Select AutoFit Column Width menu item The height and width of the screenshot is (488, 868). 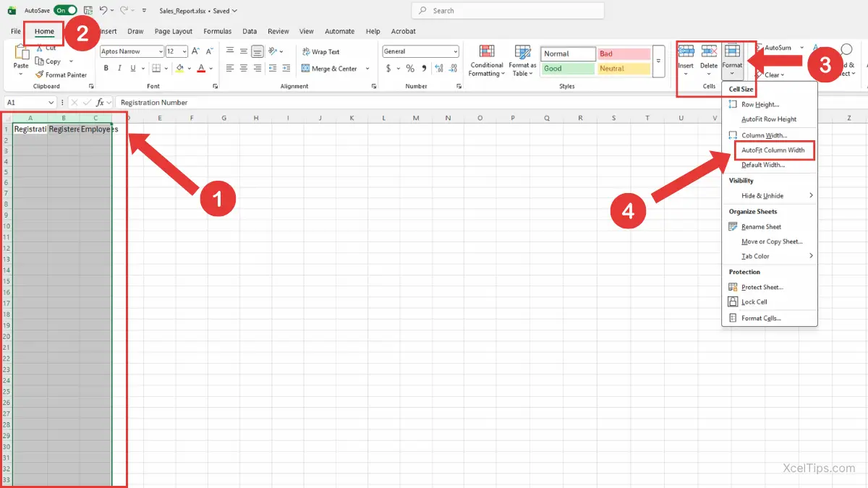[x=773, y=150]
